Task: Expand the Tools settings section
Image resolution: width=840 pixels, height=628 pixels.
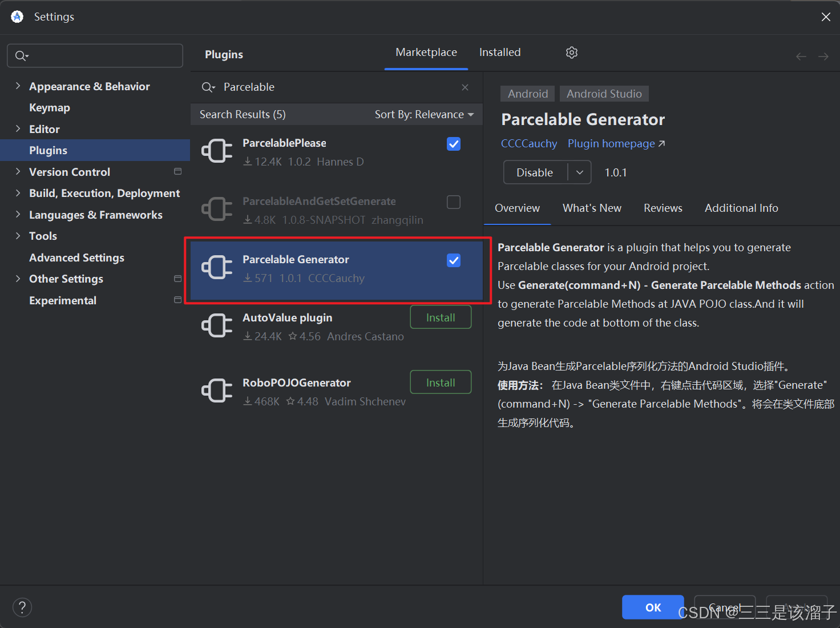Action: 18,236
